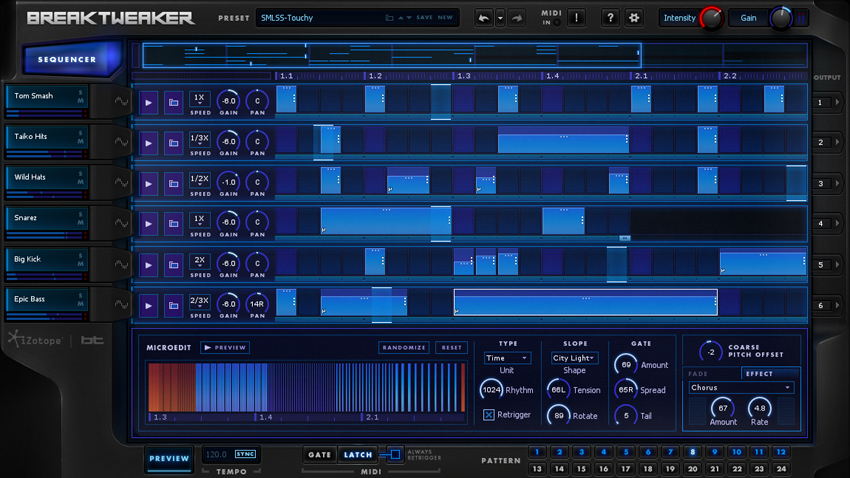Select pattern 13

click(x=537, y=469)
